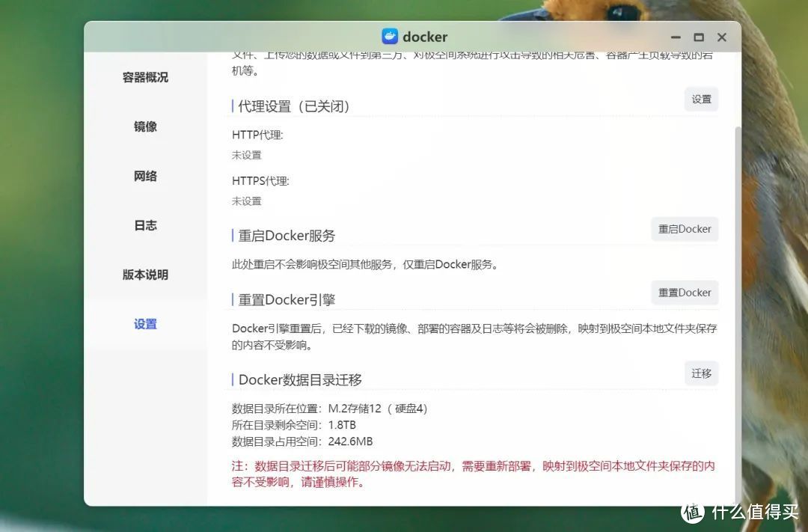This screenshot has height=532, width=808.
Task: Switch to the 镜像 (Images) section
Action: coord(144,126)
